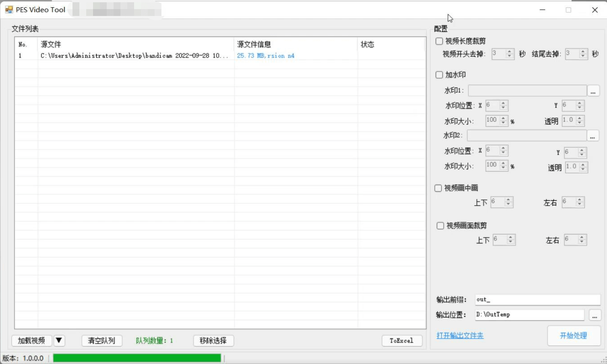Start processing with the 开始处理 button
607x364 pixels.
tap(573, 336)
